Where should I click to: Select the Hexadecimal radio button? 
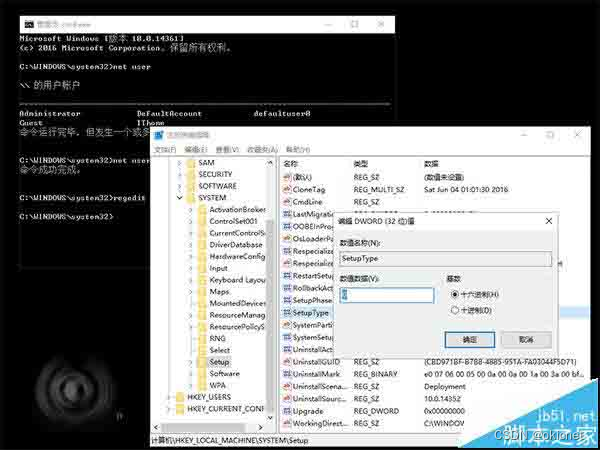(x=455, y=295)
